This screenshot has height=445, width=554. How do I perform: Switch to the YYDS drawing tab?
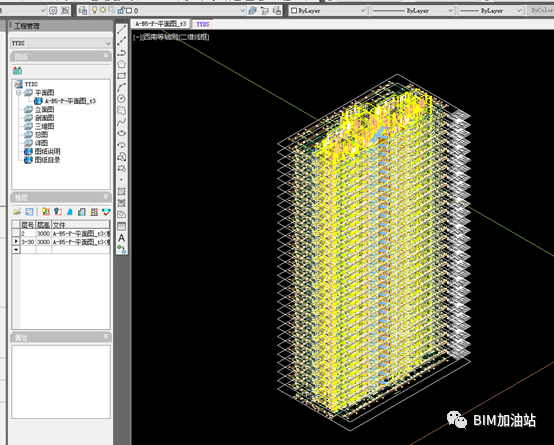point(203,24)
